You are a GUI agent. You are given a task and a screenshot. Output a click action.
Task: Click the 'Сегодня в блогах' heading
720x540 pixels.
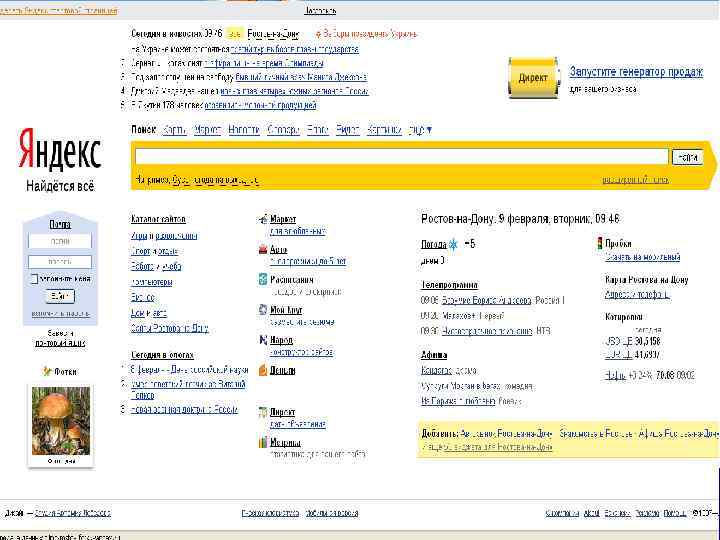(x=163, y=355)
